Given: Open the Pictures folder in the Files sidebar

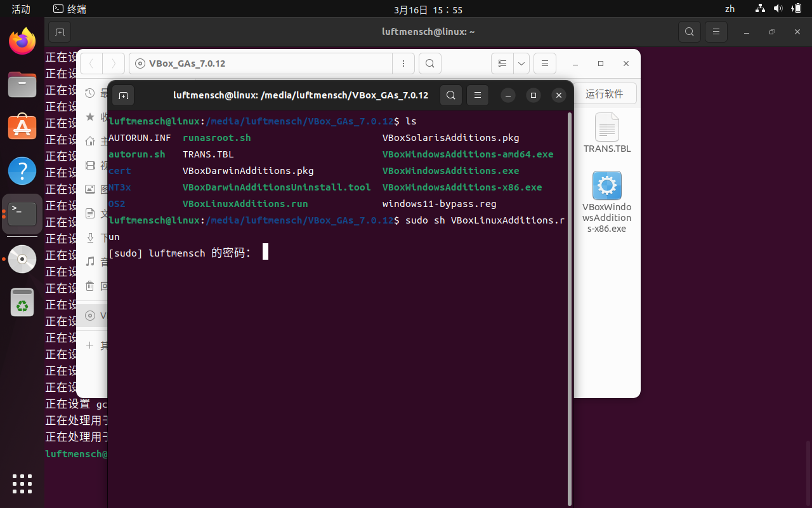Looking at the screenshot, I should [x=93, y=189].
